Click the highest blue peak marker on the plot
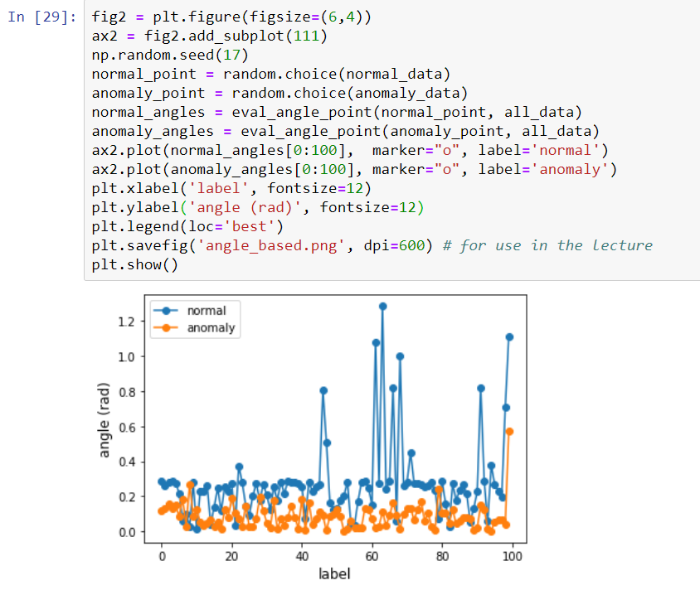Viewport: 700px width, 595px height. click(382, 307)
